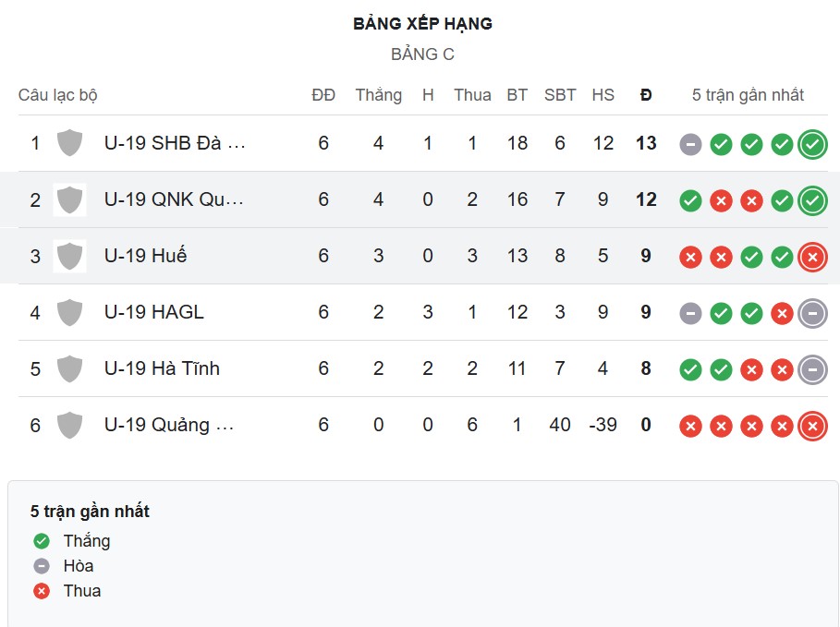The height and width of the screenshot is (627, 840).
Task: Open U-19 Huế's latest circled loss result
Action: [812, 257]
